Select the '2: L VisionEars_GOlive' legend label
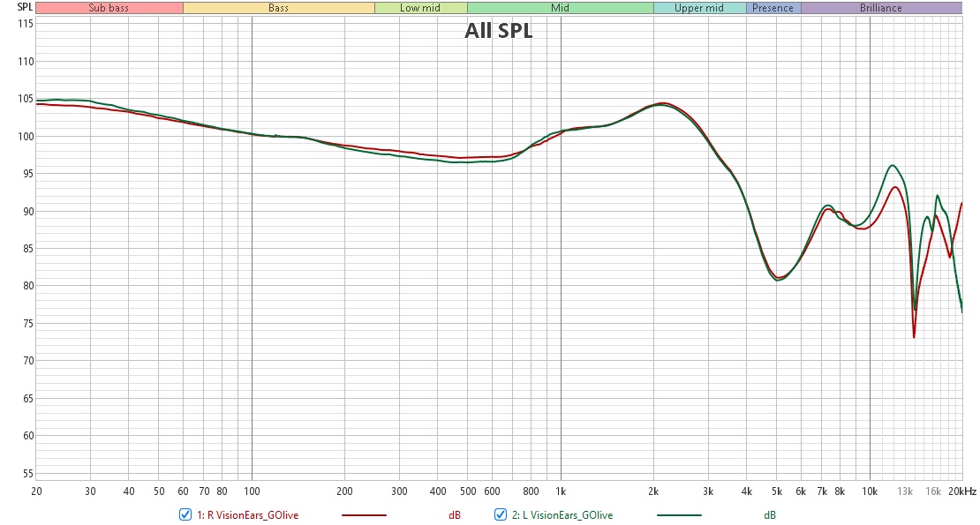 click(x=562, y=515)
